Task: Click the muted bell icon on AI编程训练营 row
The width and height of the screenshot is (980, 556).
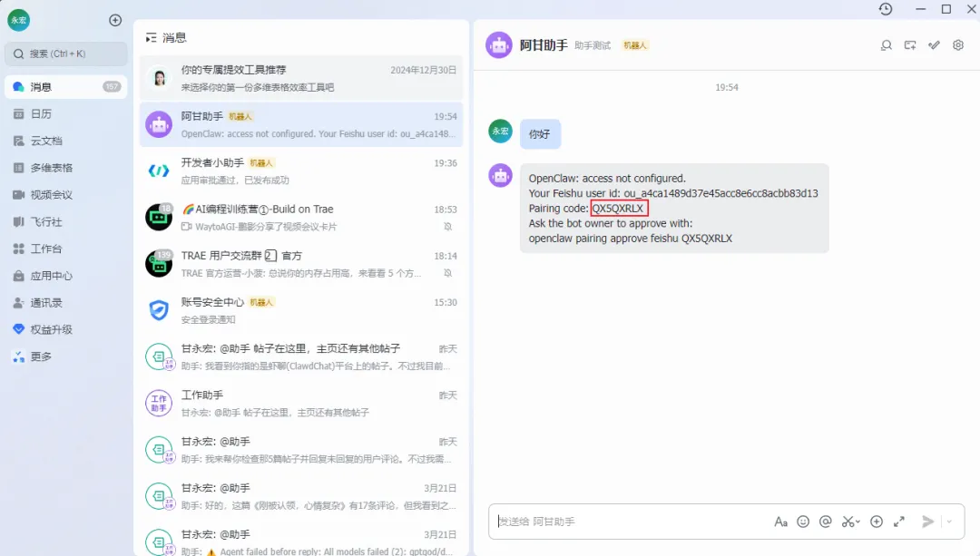Action: point(448,226)
